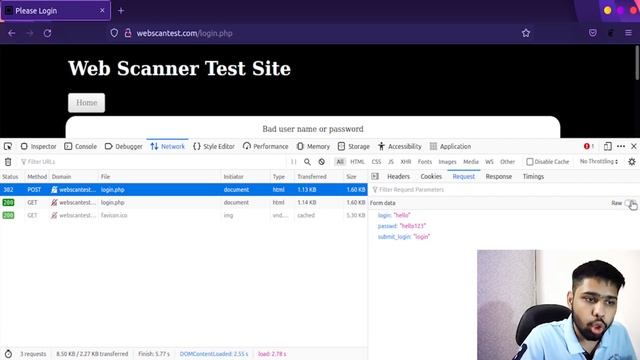Image resolution: width=640 pixels, height=360 pixels.
Task: Click the Filter Request Parameters field
Action: pos(504,190)
